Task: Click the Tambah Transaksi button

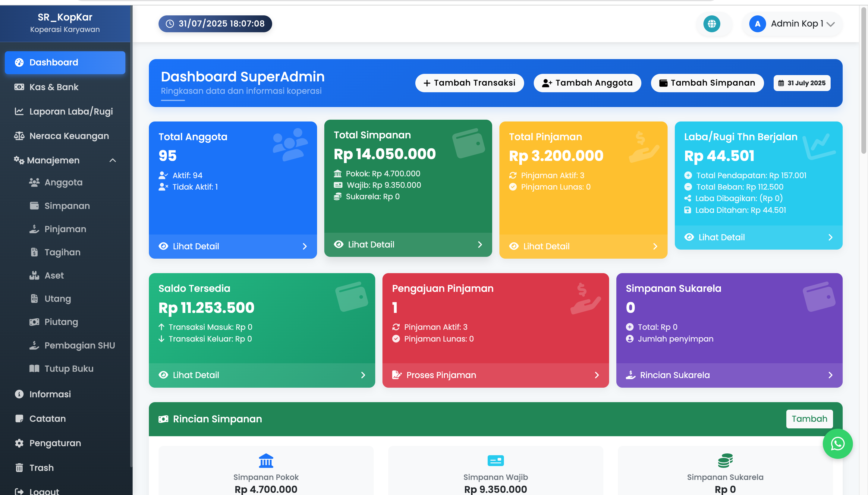Action: click(469, 83)
